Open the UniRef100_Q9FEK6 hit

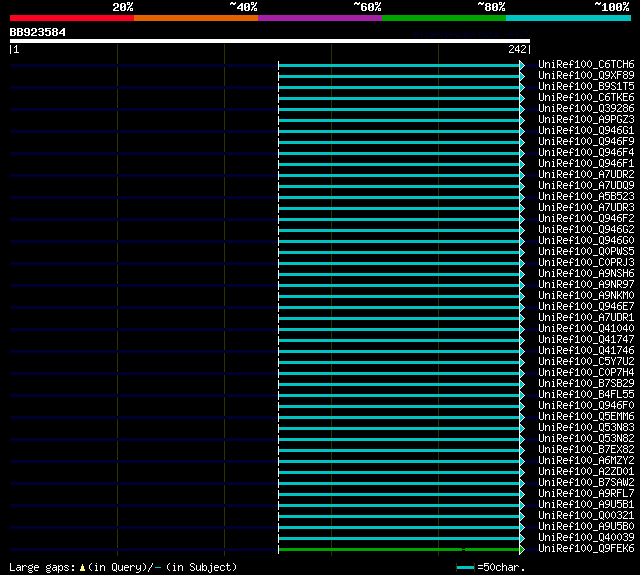[586, 549]
